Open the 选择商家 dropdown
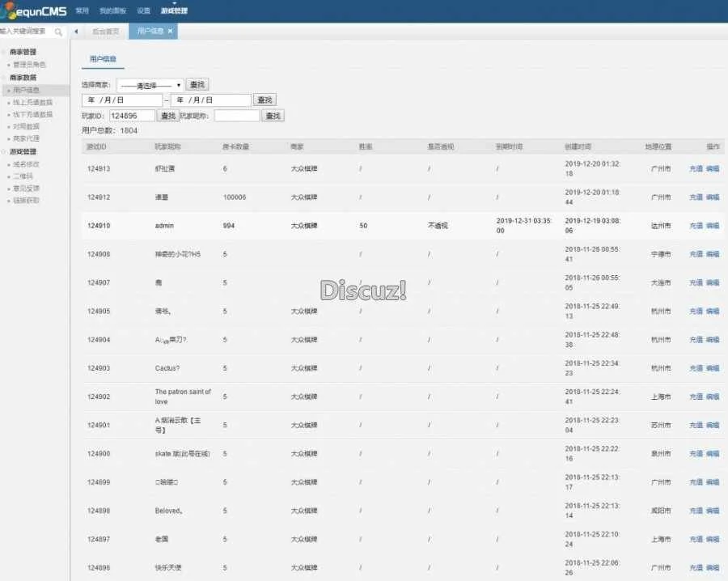Image resolution: width=728 pixels, height=581 pixels. pyautogui.click(x=150, y=84)
